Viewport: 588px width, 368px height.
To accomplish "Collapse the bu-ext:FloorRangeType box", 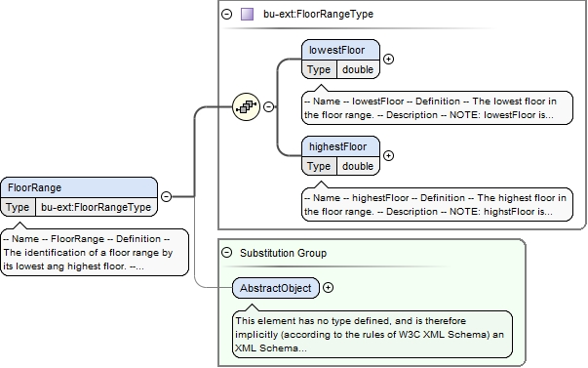I will pyautogui.click(x=226, y=15).
